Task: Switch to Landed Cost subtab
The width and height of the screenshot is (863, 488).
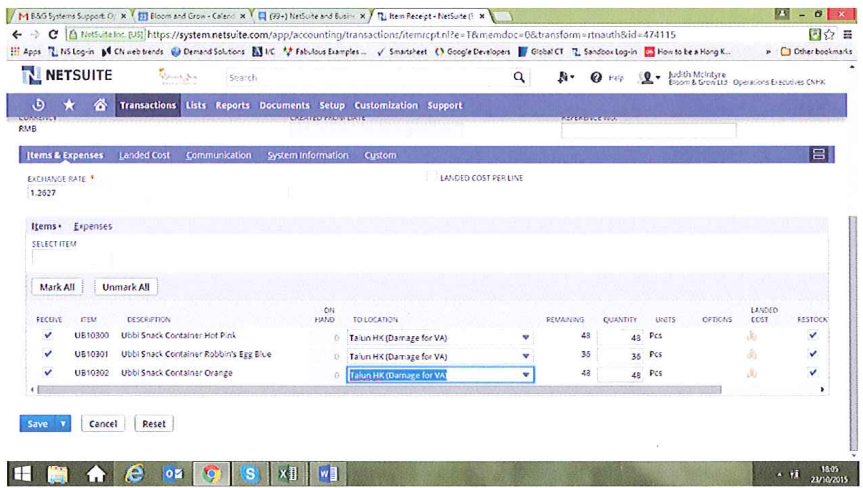Action: [144, 155]
